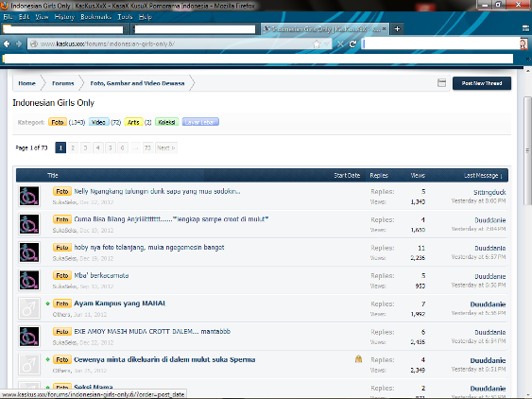The width and height of the screenshot is (532, 399).
Task: Sort threads by Start Date column header
Action: [x=347, y=176]
